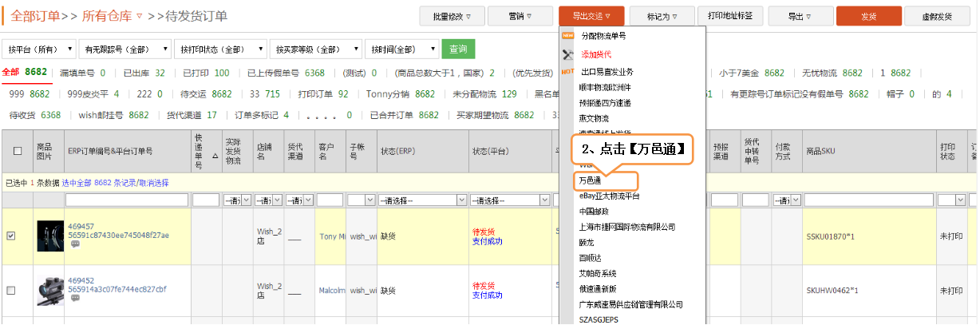This screenshot has width=980, height=329.
Task: Select eBay亚太物流平台 from the menu
Action: pos(610,196)
